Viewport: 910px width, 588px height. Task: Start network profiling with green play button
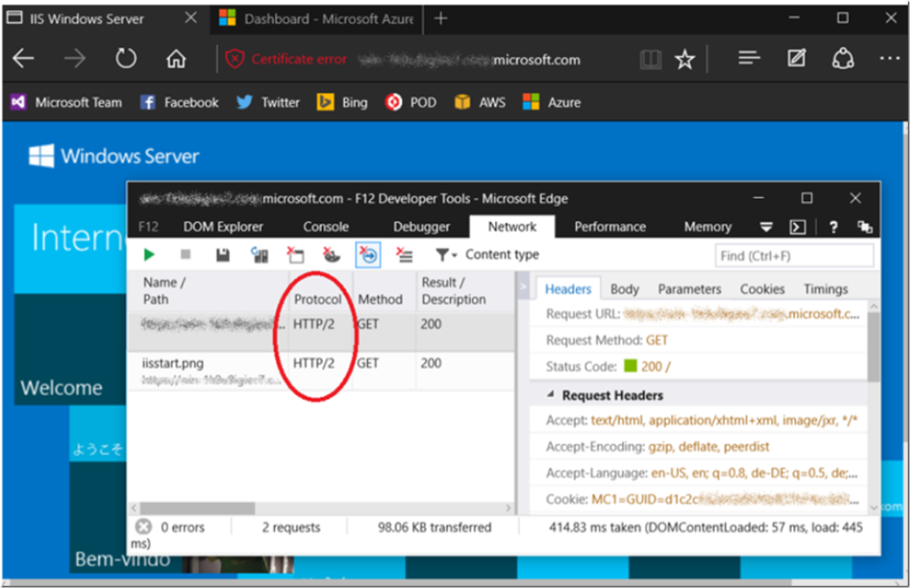point(149,254)
